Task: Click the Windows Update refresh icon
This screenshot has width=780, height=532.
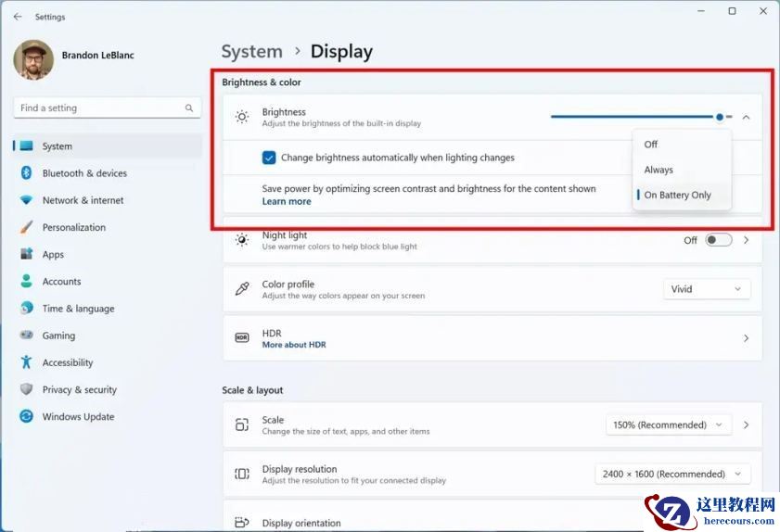Action: tap(26, 416)
